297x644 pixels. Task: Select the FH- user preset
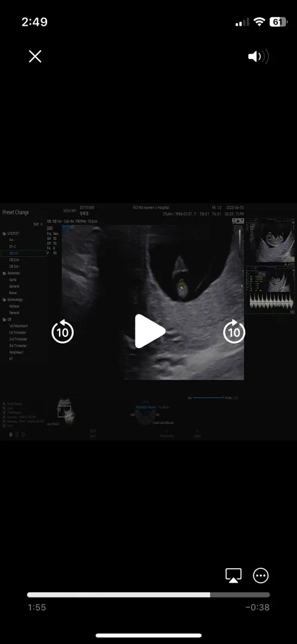point(12,240)
